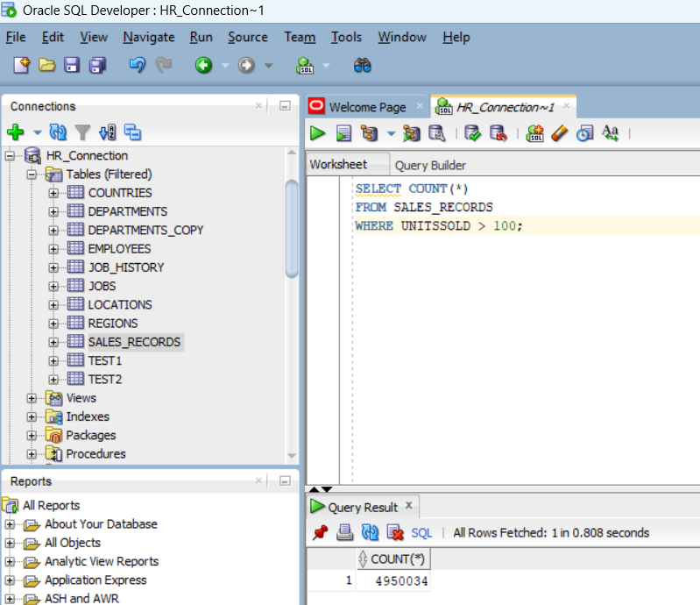Screen dimensions: 700x605
Task: Minimize the Connections panel
Action: [x=285, y=106]
